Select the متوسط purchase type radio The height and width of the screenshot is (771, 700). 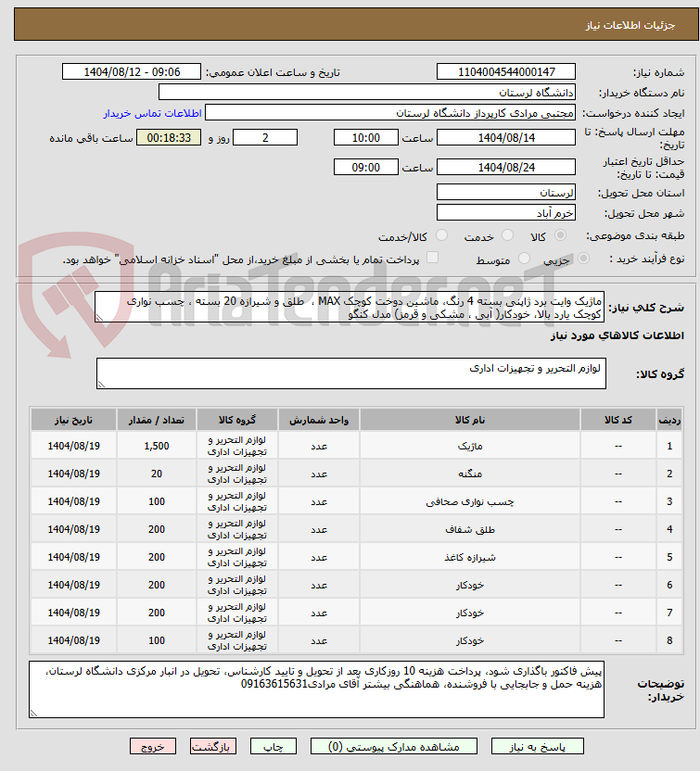(525, 259)
